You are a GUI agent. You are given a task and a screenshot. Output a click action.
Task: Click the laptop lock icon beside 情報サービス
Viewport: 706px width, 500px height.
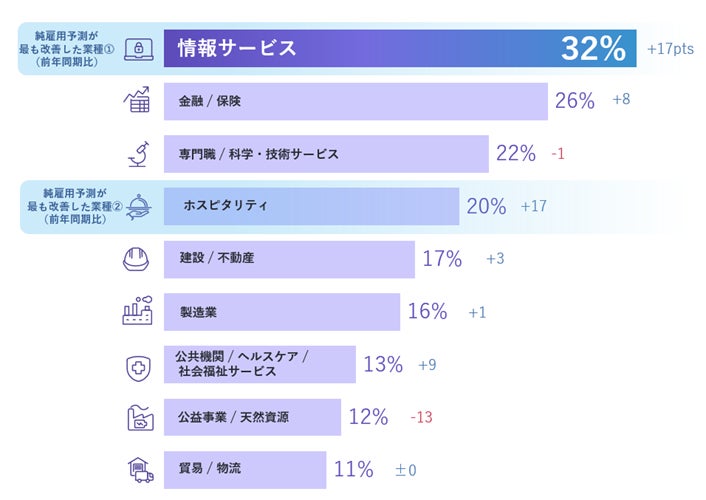(138, 49)
